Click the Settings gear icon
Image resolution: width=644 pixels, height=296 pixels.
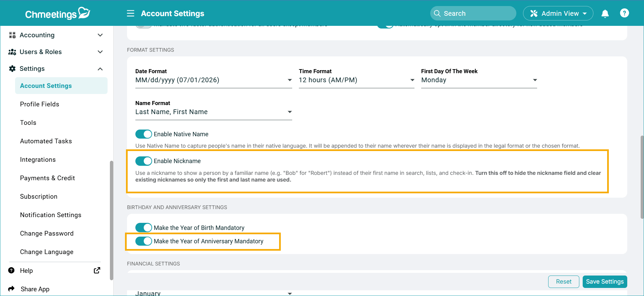pos(12,68)
